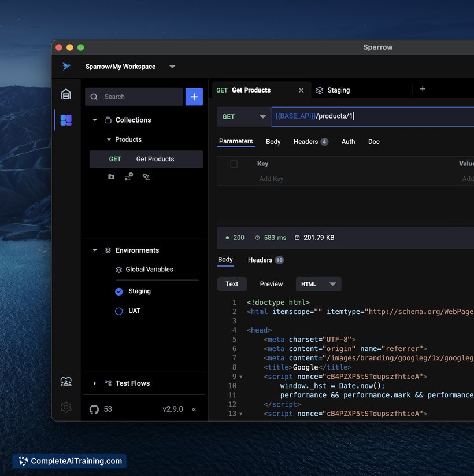Click the search magnifier icon

point(94,97)
